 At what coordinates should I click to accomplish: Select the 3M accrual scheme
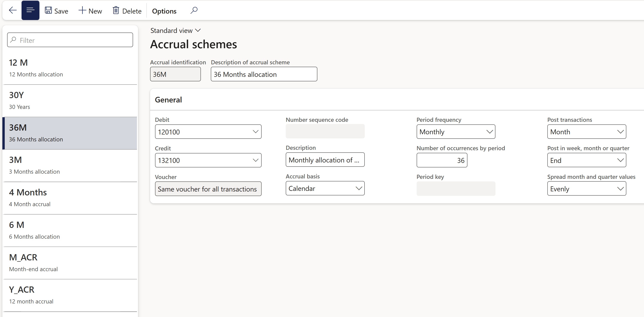tap(70, 166)
